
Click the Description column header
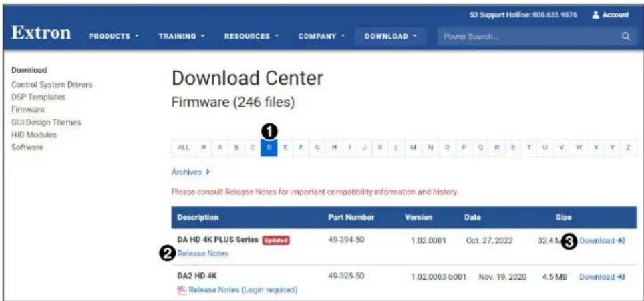[198, 218]
